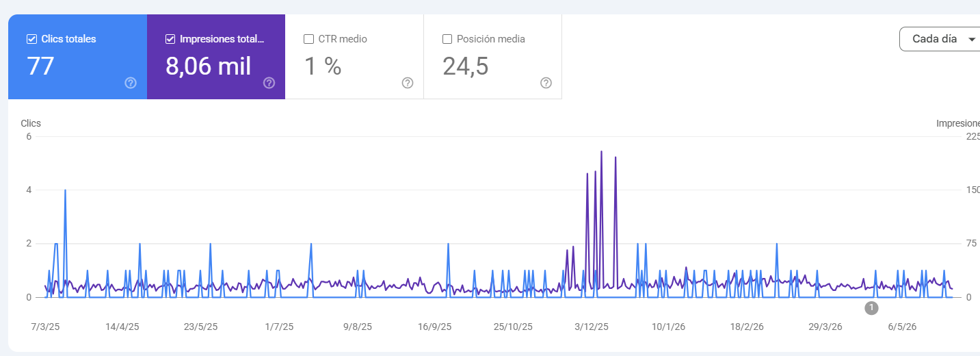The width and height of the screenshot is (980, 356).
Task: Open the Cada día granularity dropdown
Action: click(x=942, y=39)
